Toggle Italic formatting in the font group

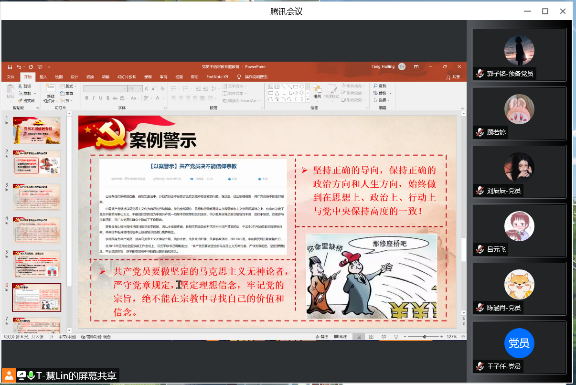coord(94,98)
